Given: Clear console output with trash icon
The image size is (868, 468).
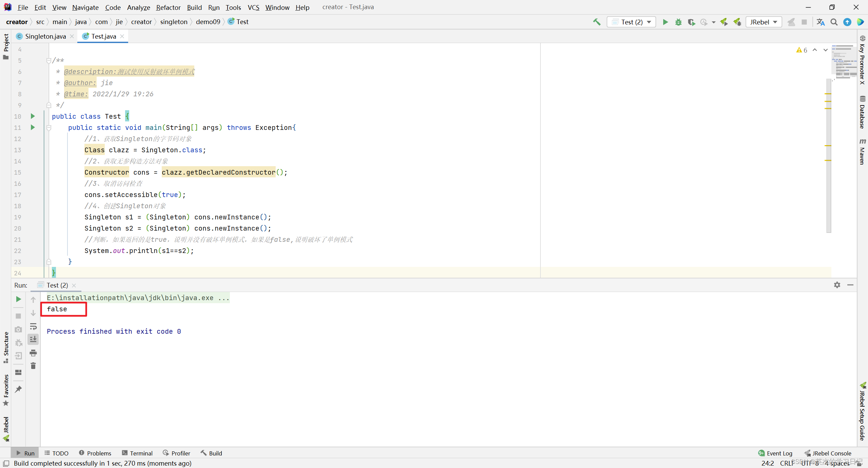Looking at the screenshot, I should pyautogui.click(x=33, y=366).
